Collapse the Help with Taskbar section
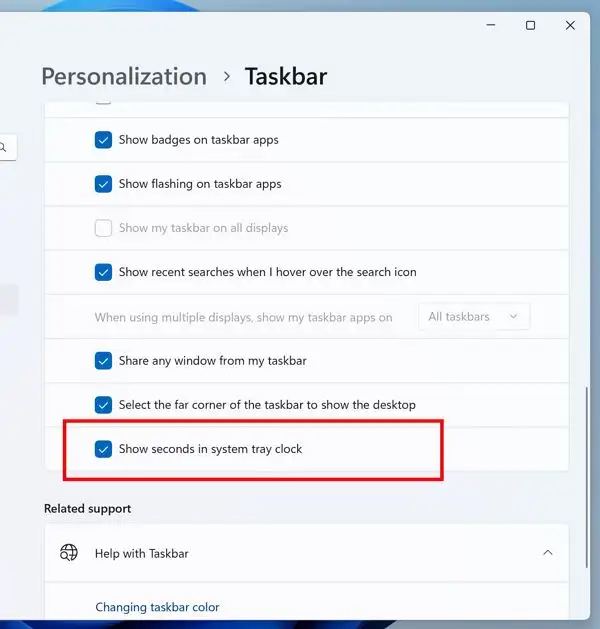Viewport: 600px width, 629px height. (547, 552)
